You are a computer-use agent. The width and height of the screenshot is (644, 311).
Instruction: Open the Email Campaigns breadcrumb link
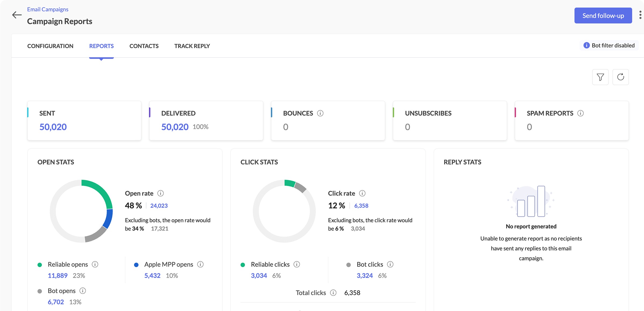tap(48, 9)
